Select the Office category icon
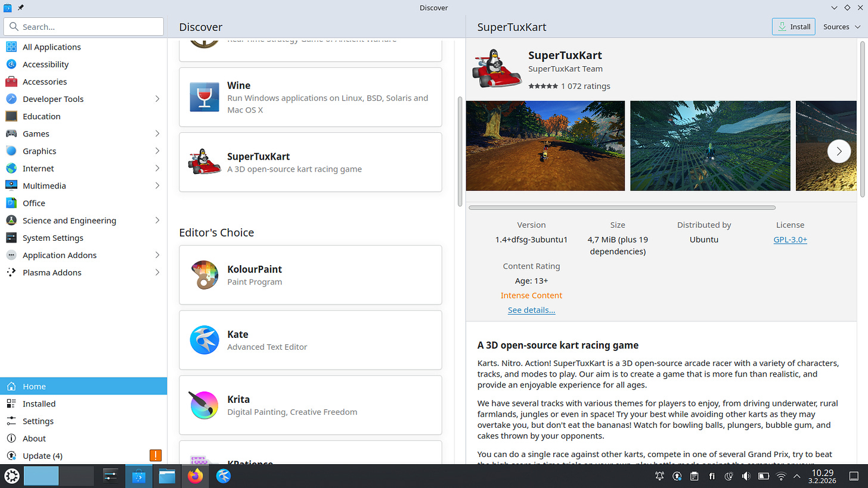 pyautogui.click(x=11, y=203)
